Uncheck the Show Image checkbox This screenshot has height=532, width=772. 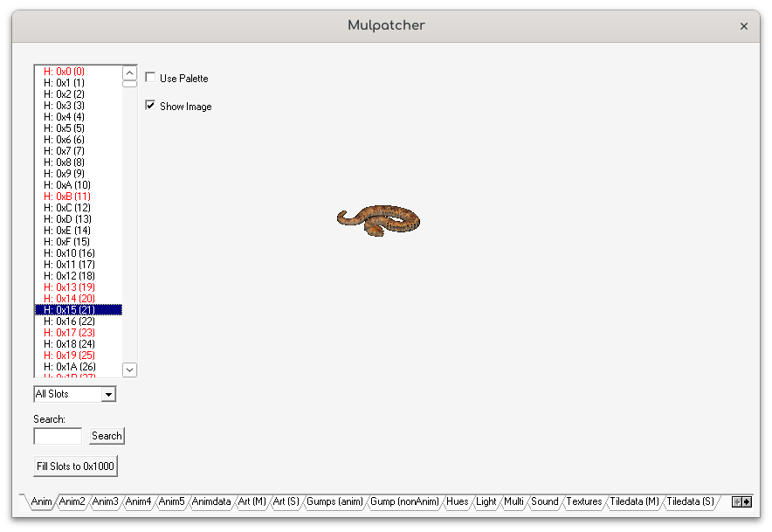pyautogui.click(x=150, y=106)
